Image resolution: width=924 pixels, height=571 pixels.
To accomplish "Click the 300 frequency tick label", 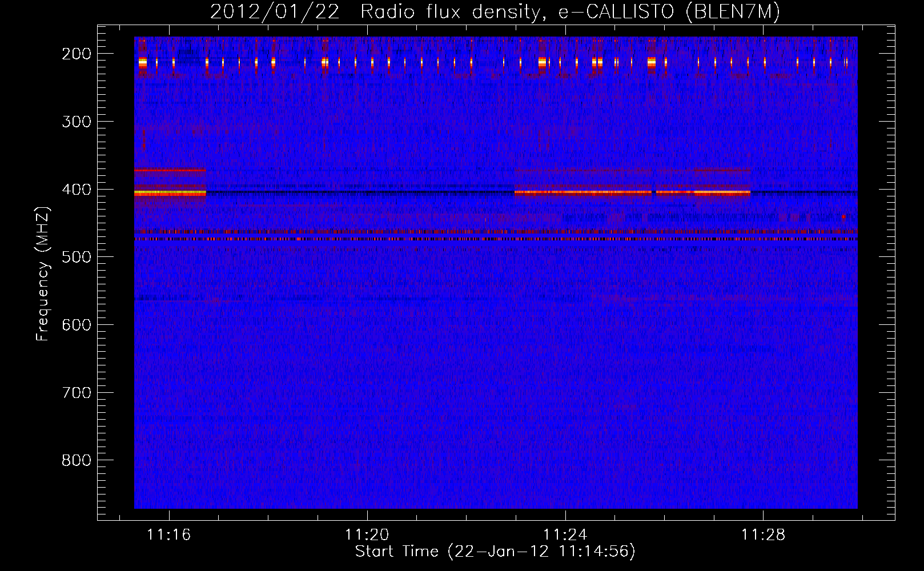I will coord(77,122).
